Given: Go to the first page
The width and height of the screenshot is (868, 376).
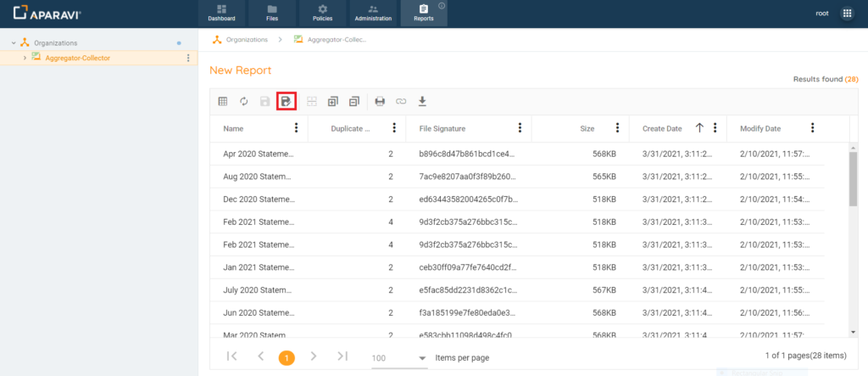Looking at the screenshot, I should 232,356.
